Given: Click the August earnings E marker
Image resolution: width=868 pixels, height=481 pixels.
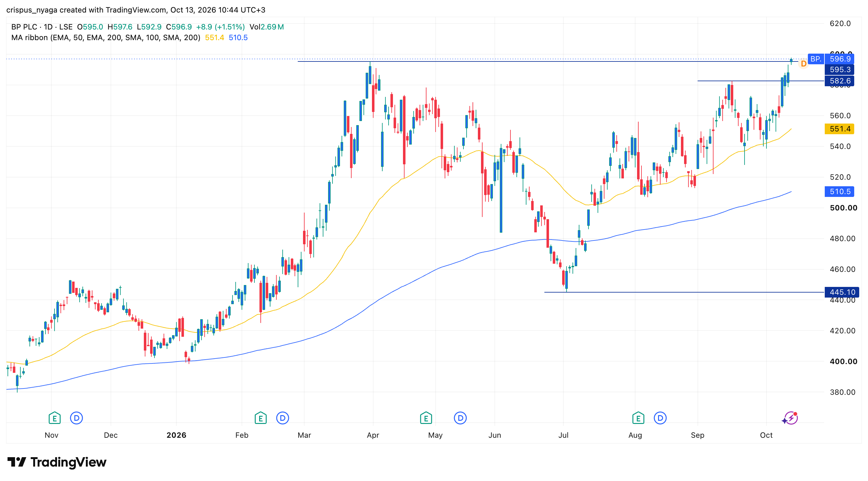Looking at the screenshot, I should (x=638, y=418).
